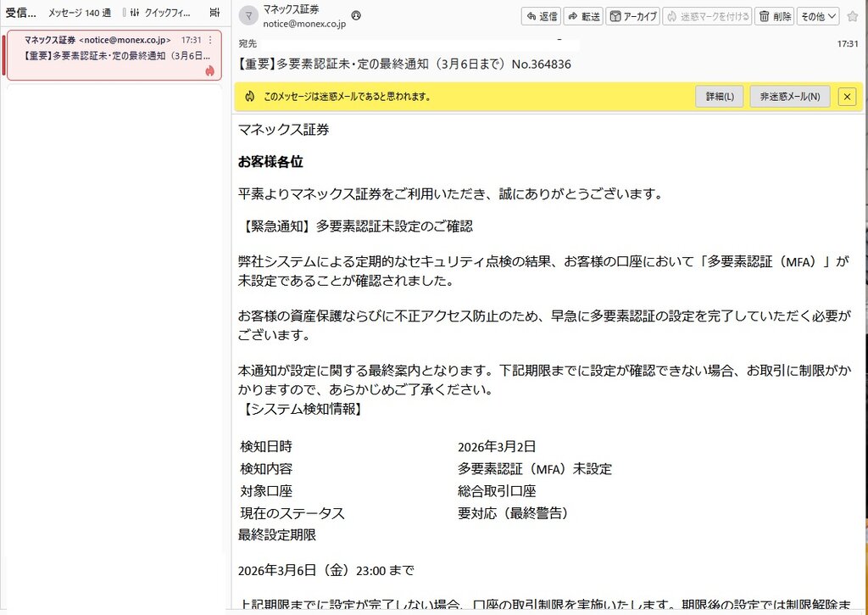Click the value 総合取引口座
The image size is (868, 615).
click(497, 491)
